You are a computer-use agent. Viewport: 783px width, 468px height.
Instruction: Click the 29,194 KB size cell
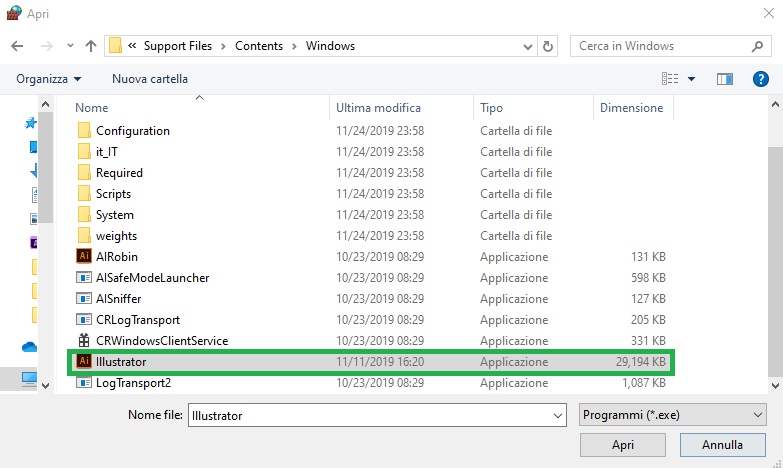(x=641, y=362)
